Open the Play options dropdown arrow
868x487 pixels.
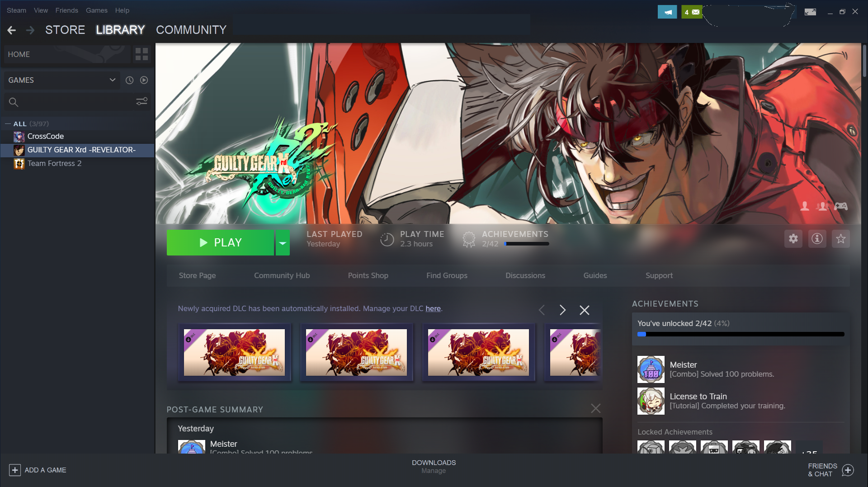[283, 243]
